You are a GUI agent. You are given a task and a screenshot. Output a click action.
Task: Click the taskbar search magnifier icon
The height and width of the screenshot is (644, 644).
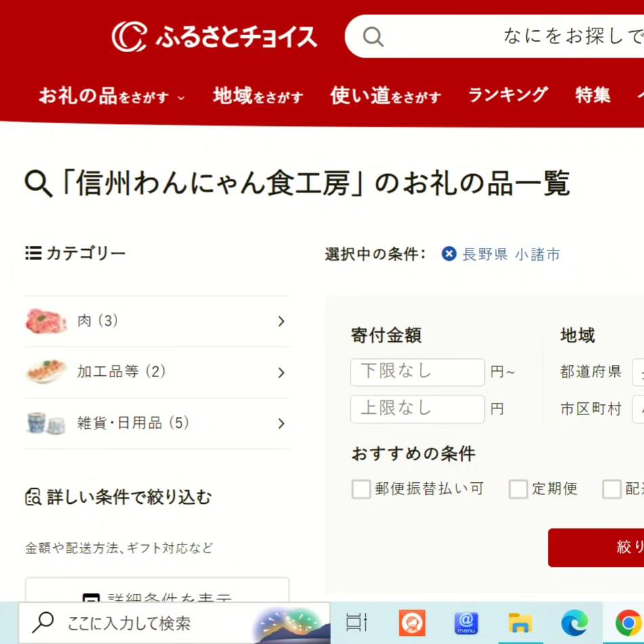[x=43, y=622]
